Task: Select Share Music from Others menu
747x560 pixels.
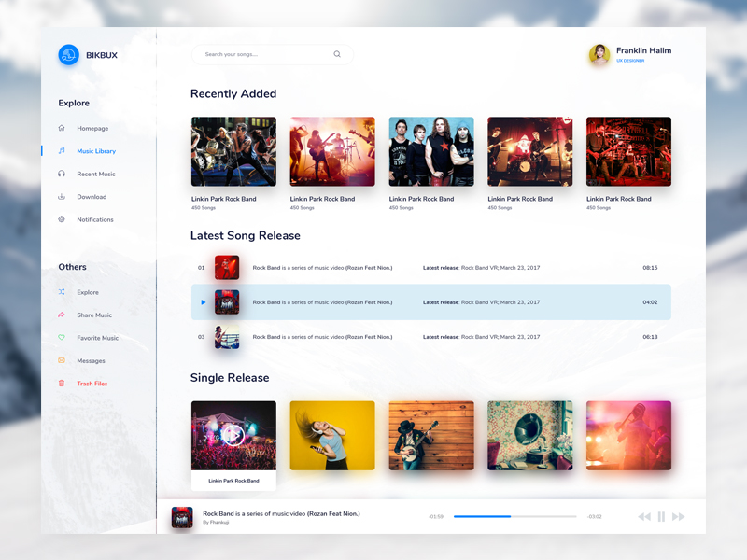Action: click(x=94, y=315)
